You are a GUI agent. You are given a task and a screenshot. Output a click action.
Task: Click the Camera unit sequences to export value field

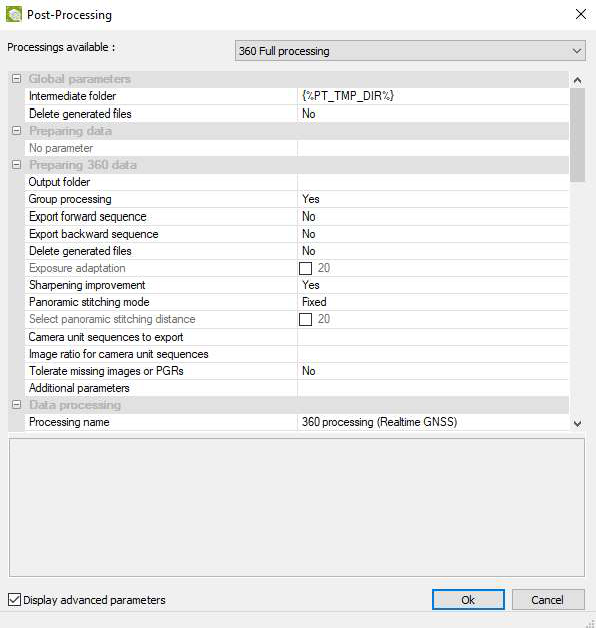tap(433, 337)
